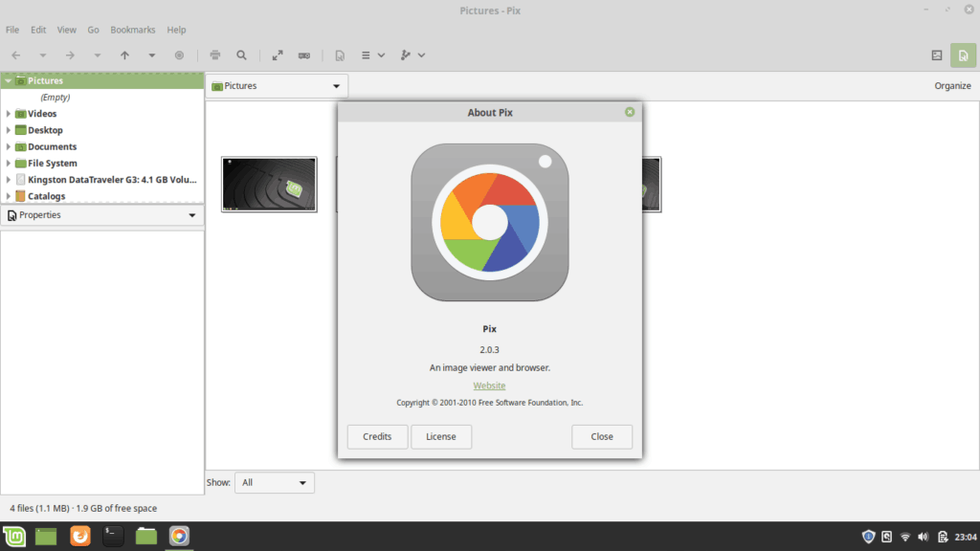Image resolution: width=980 pixels, height=551 pixels.
Task: Open the Go menu
Action: [93, 30]
